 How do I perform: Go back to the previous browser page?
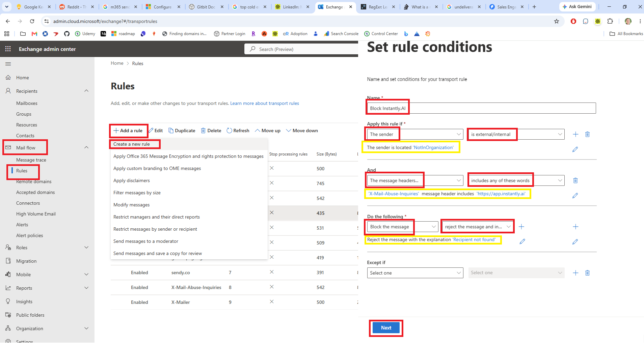[x=8, y=21]
